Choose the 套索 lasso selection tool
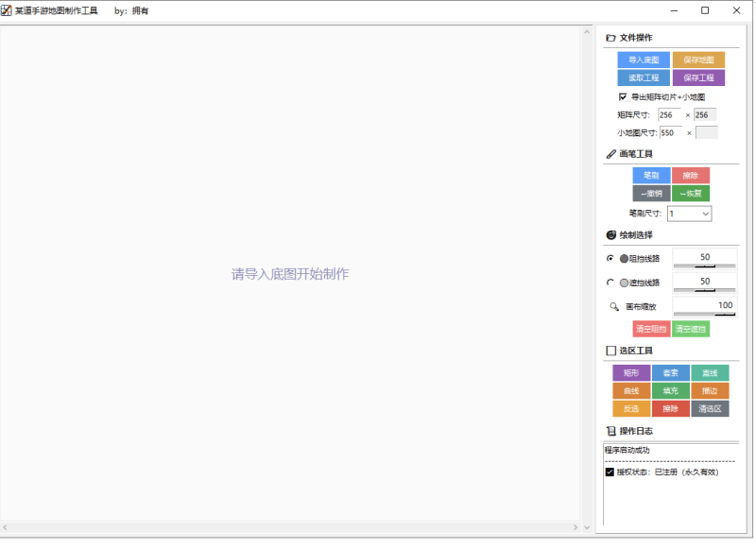The height and width of the screenshot is (549, 756). (671, 372)
